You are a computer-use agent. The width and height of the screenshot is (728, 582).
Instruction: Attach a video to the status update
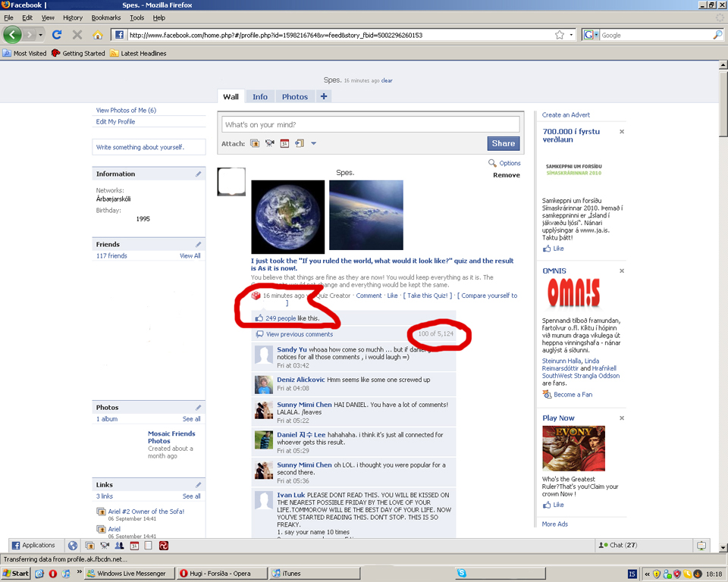click(x=270, y=143)
